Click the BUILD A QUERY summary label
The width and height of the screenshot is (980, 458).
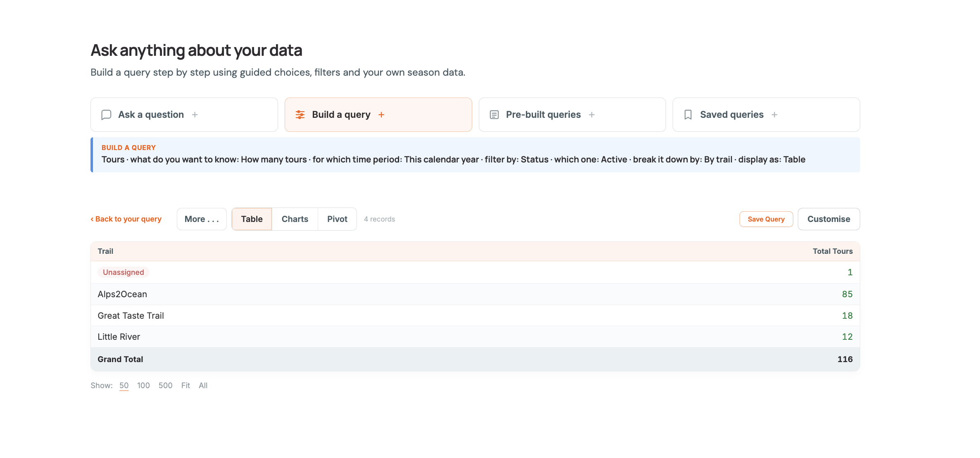coord(128,148)
